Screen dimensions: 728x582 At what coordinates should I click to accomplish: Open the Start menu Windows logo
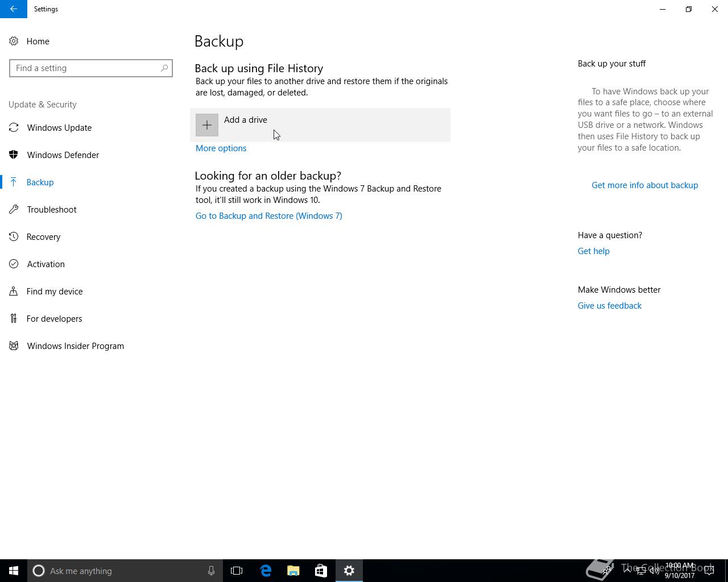coord(14,571)
